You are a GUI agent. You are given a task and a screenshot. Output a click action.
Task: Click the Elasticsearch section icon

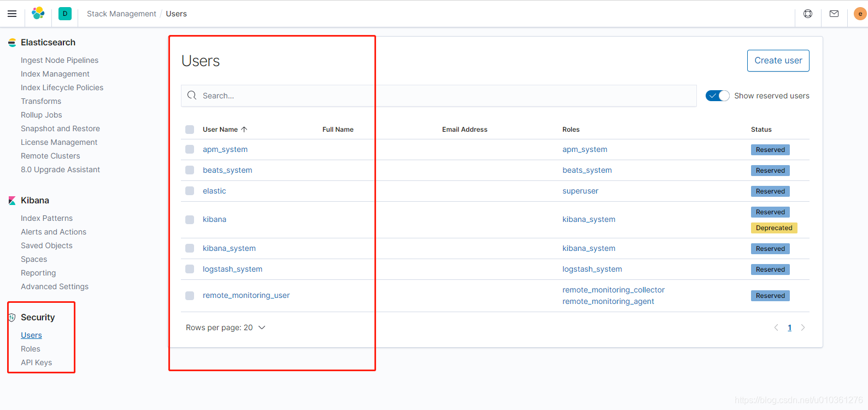[x=12, y=43]
